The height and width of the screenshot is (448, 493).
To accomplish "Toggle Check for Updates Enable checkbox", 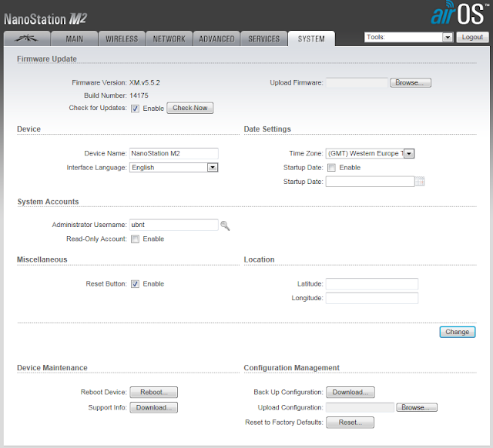I will [x=136, y=109].
